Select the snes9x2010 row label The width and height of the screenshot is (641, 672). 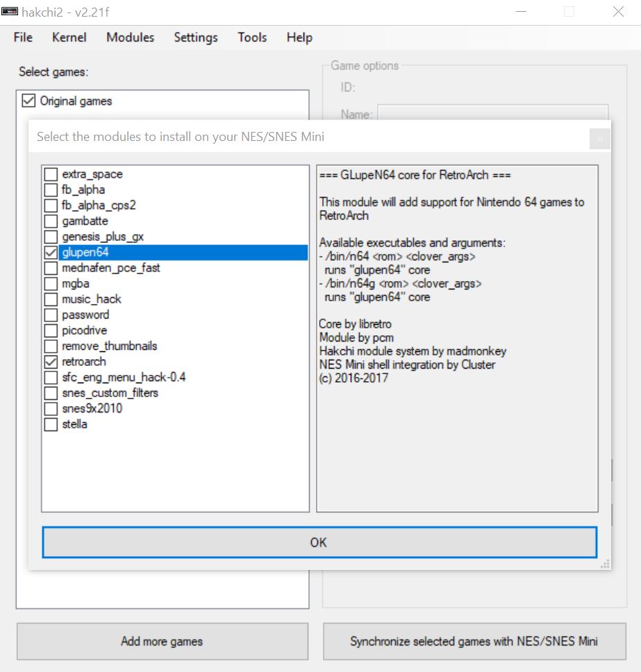(x=92, y=408)
